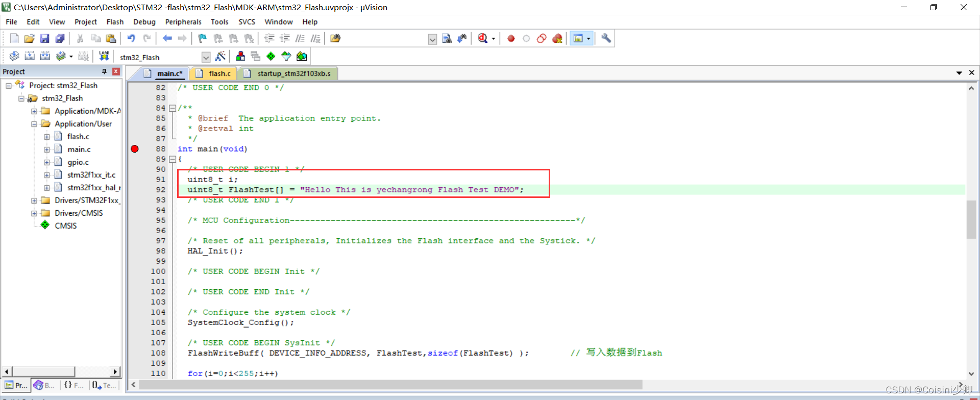
Task: Select main.c in the project tree
Action: (x=79, y=149)
